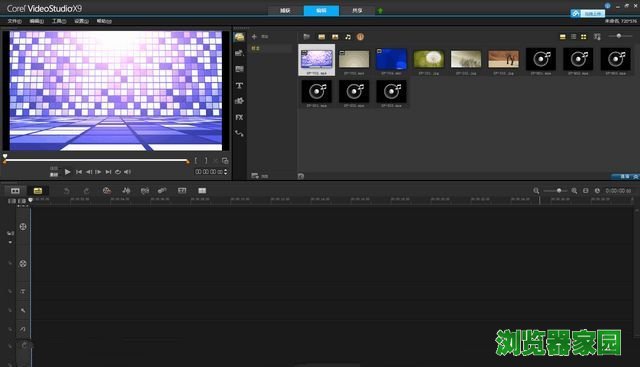Screen dimensions: 640x367
Task: Open the FX filter library panel
Action: pos(239,118)
